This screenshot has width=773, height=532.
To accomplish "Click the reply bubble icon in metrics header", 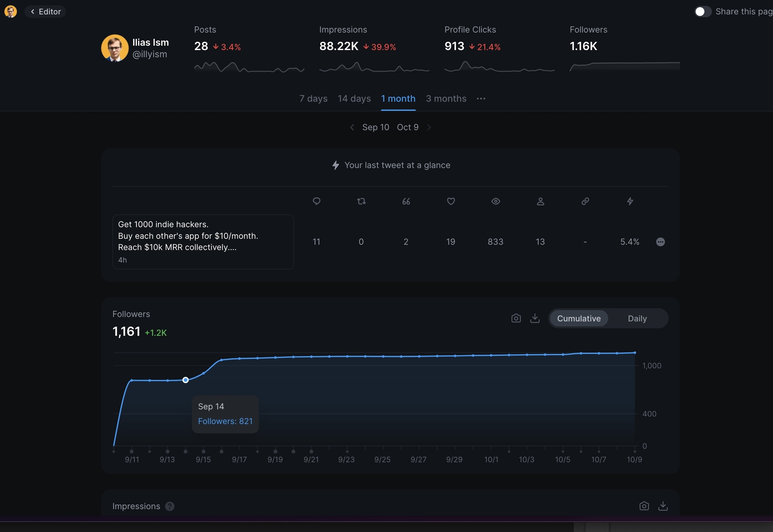I will pyautogui.click(x=316, y=201).
